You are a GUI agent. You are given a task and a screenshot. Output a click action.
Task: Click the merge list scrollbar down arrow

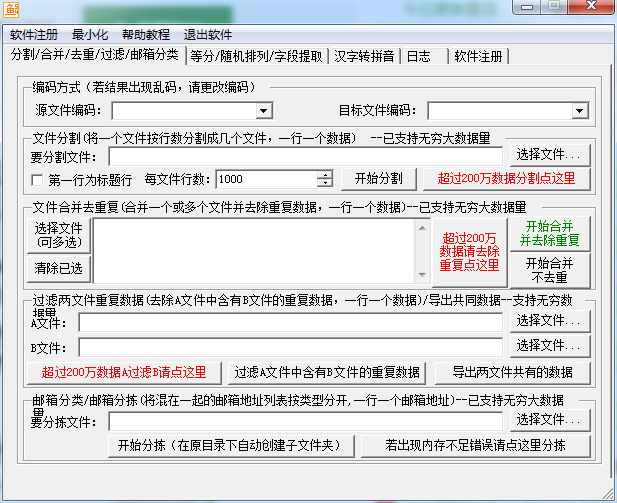point(422,275)
